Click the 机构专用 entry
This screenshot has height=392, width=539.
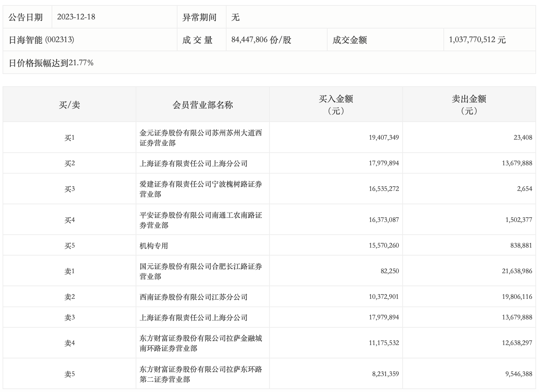click(154, 246)
